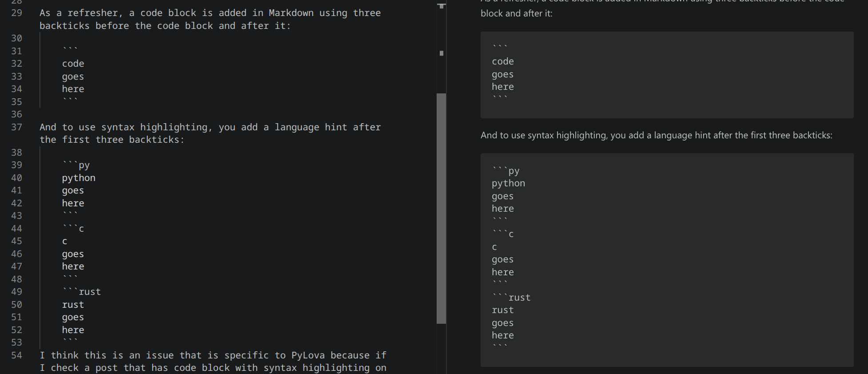Screen dimensions: 868x374
Task: Click the opening backticks on editor line 31
Action: point(70,49)
